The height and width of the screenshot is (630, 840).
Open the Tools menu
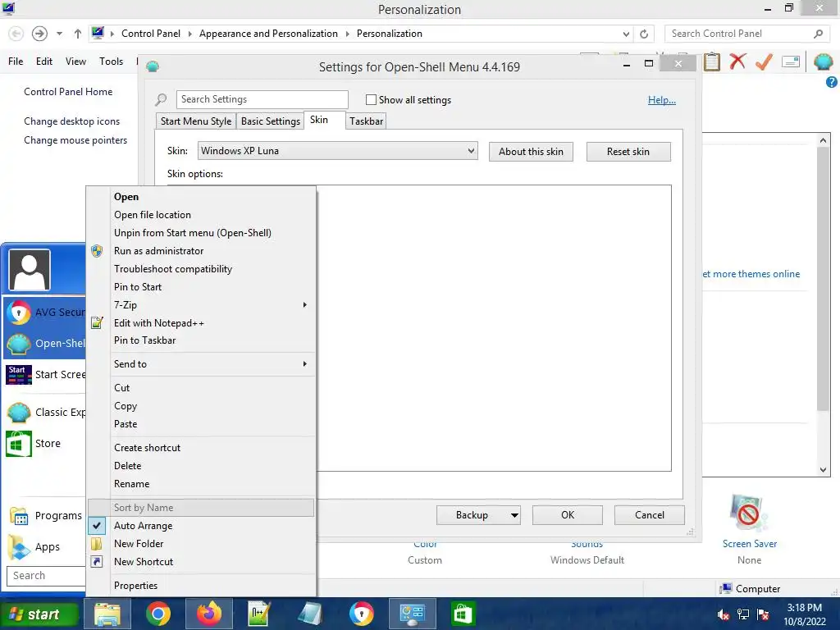pyautogui.click(x=111, y=62)
